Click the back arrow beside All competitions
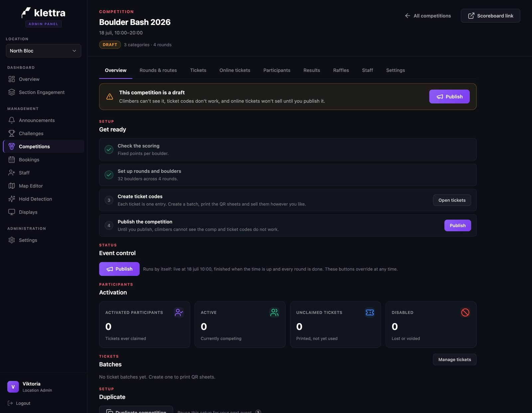This screenshot has height=413, width=532. tap(408, 16)
